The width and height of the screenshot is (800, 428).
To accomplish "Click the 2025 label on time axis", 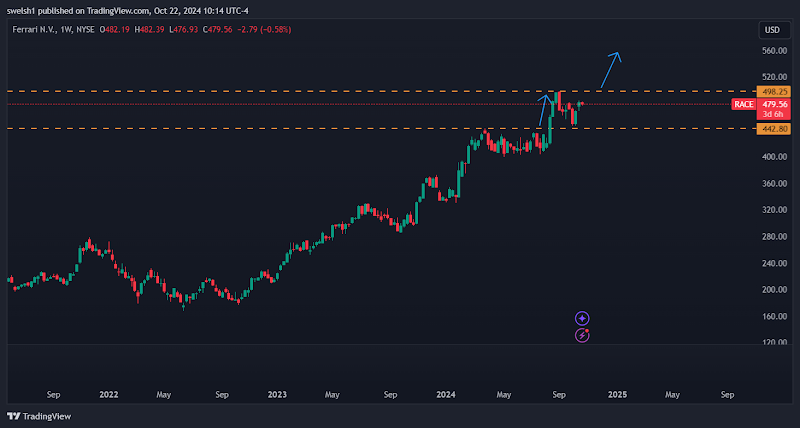I will (x=617, y=394).
